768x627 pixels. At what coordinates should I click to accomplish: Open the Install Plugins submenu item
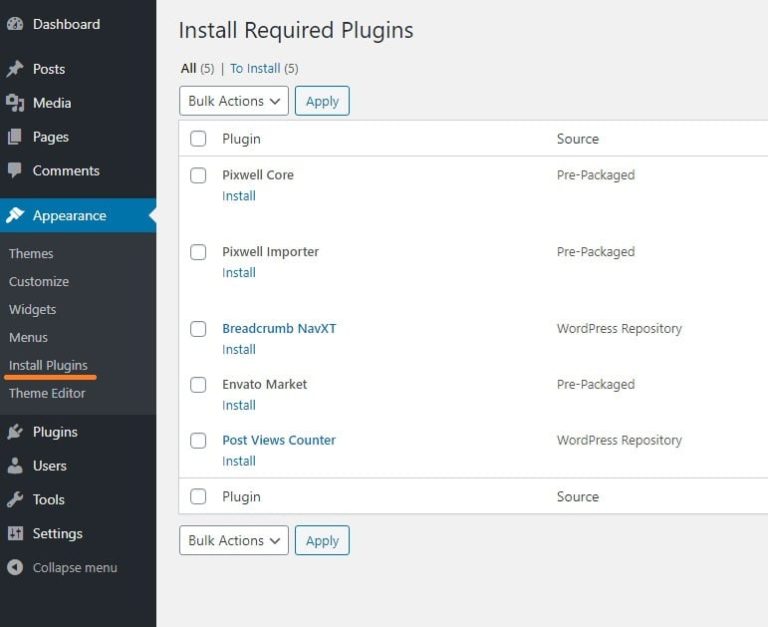tap(48, 365)
